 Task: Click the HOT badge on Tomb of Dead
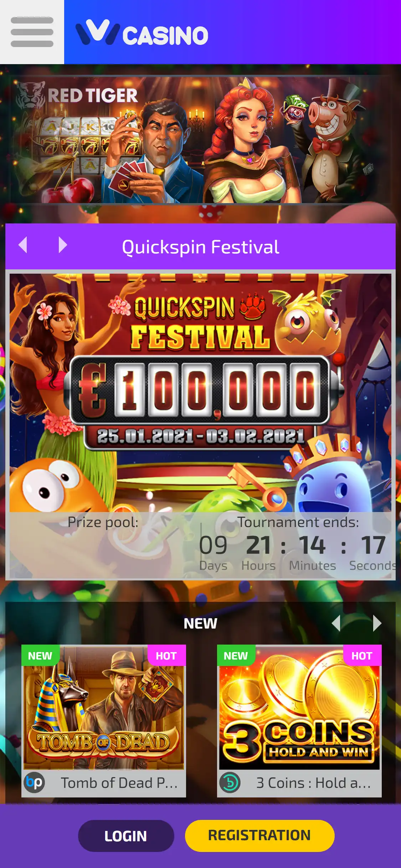click(166, 656)
